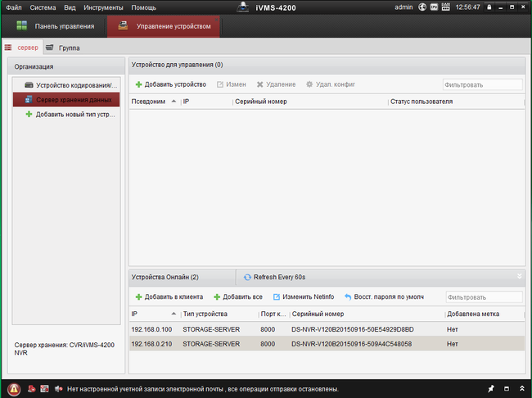Click the red сервер list icon

8,47
